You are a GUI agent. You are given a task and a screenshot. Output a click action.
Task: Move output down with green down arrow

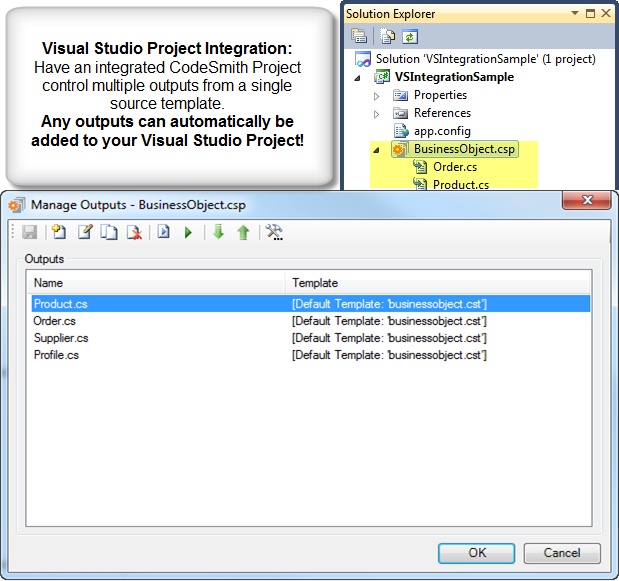tap(218, 232)
